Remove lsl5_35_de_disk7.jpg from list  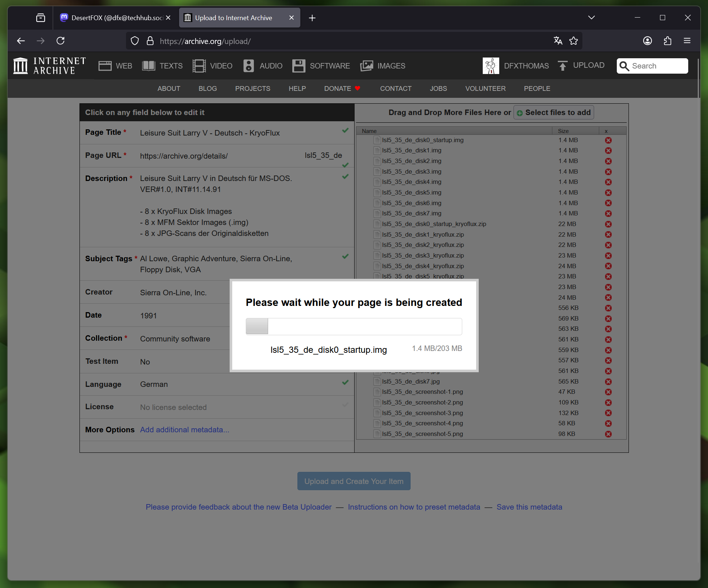tap(608, 382)
